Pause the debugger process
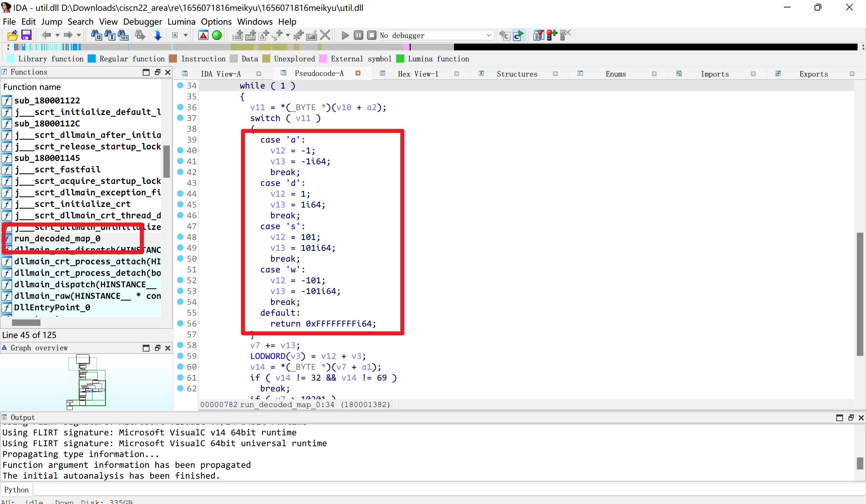This screenshot has height=504, width=866. click(x=359, y=35)
